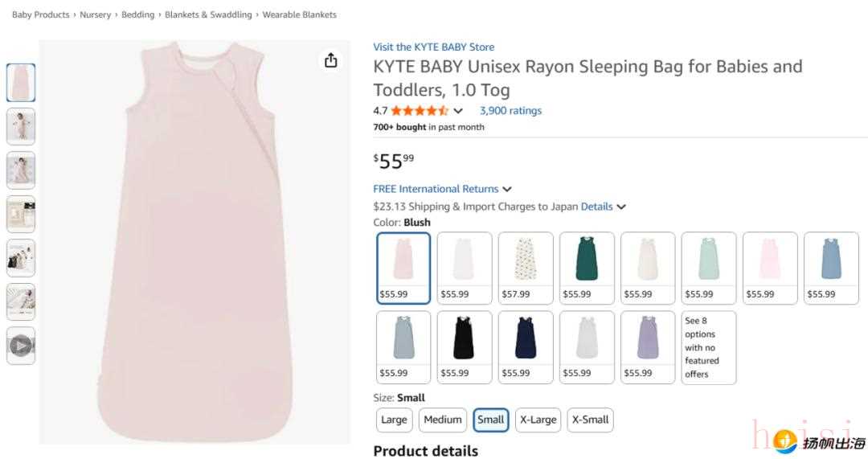Open the Nursery breadcrumb category
The width and height of the screenshot is (868, 459).
coord(96,14)
